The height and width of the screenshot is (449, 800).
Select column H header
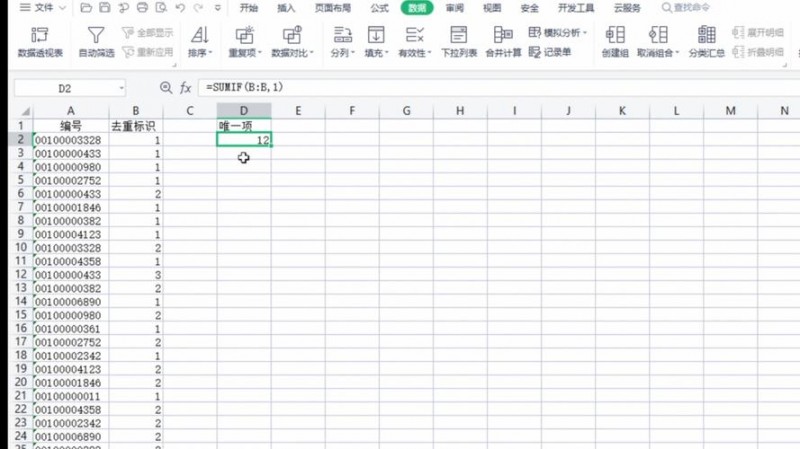pos(460,111)
